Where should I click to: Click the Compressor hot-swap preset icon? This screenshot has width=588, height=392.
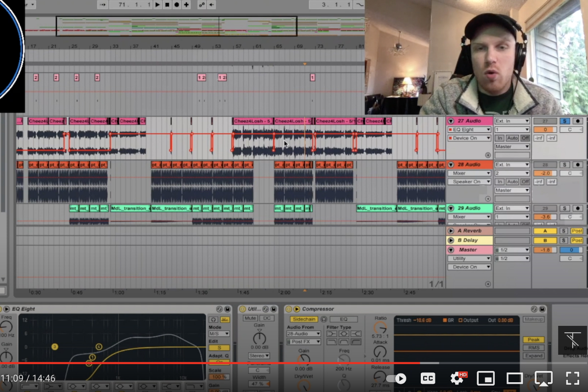tap(534, 309)
